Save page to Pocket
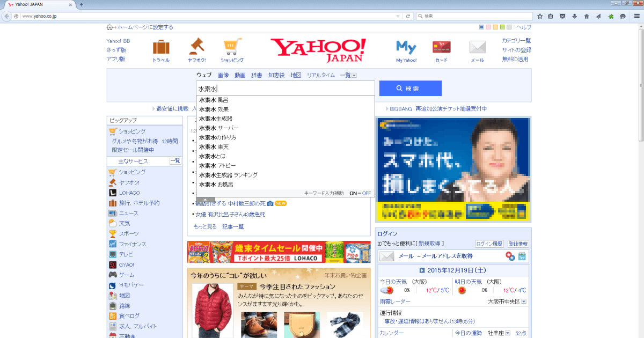The image size is (644, 338). click(562, 16)
